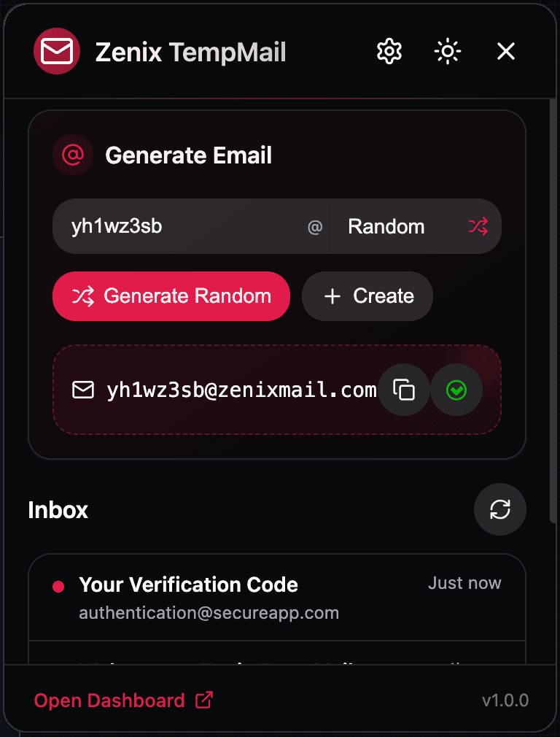The width and height of the screenshot is (560, 737).
Task: Click the authentication@secureapp.com sender address
Action: tap(209, 613)
